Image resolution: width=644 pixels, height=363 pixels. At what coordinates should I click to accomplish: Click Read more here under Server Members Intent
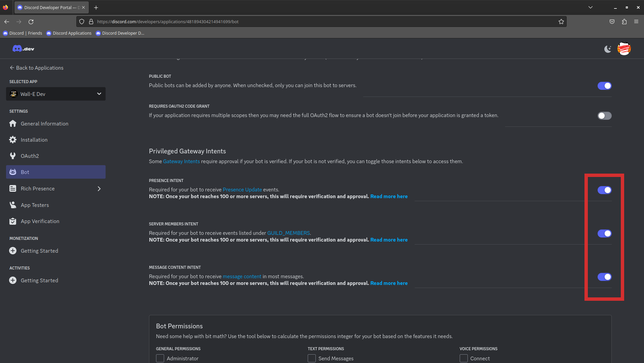[x=389, y=240]
